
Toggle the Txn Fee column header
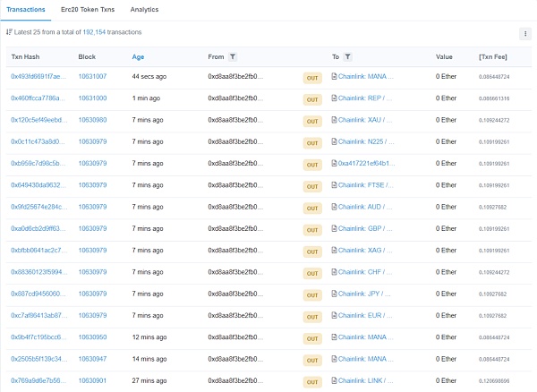coord(494,56)
